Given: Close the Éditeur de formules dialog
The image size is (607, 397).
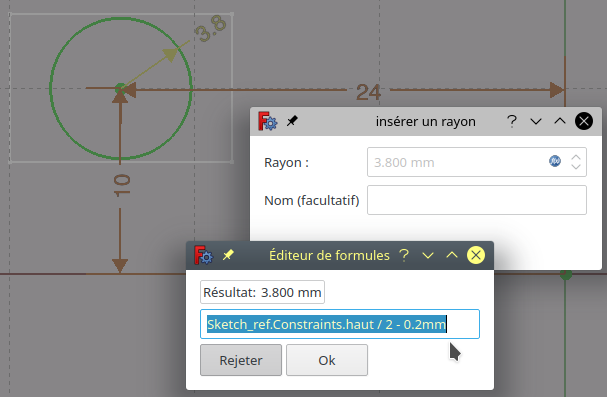Looking at the screenshot, I should [476, 255].
